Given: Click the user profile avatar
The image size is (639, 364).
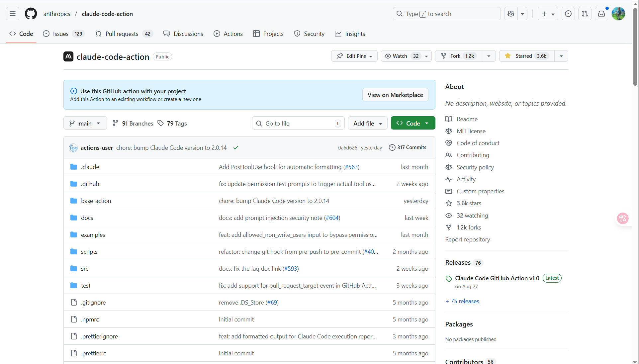Looking at the screenshot, I should click(618, 14).
